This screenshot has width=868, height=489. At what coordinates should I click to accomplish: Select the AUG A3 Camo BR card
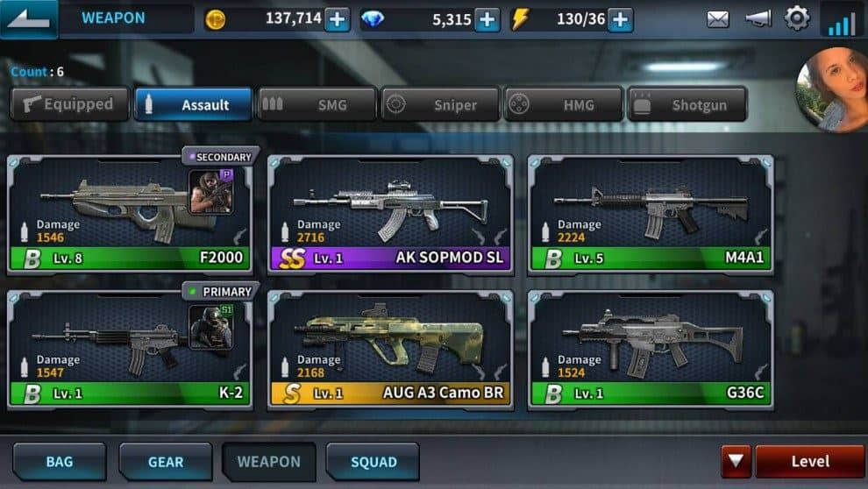click(390, 350)
